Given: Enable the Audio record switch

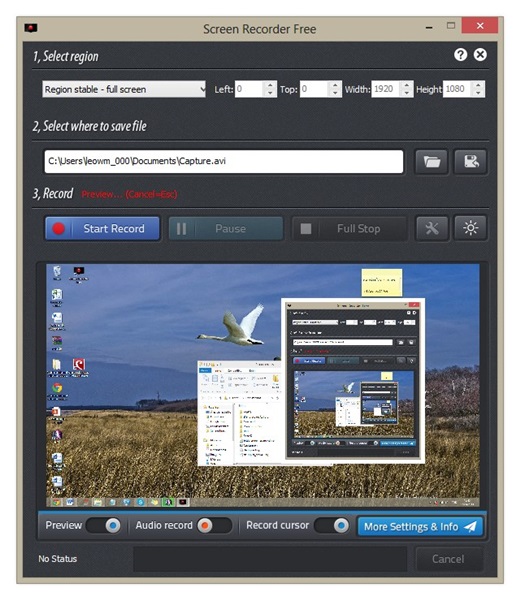Looking at the screenshot, I should [214, 525].
